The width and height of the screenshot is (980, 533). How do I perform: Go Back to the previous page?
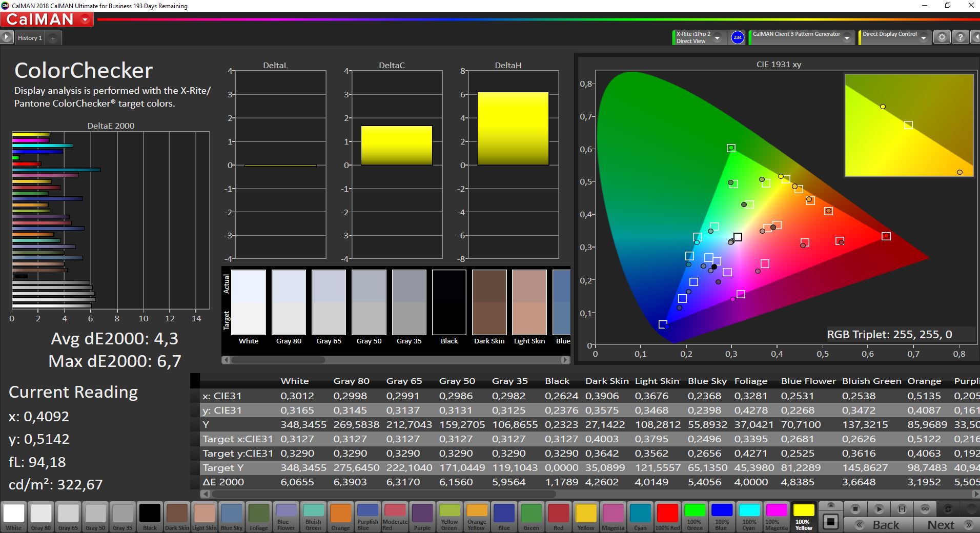pos(879,525)
